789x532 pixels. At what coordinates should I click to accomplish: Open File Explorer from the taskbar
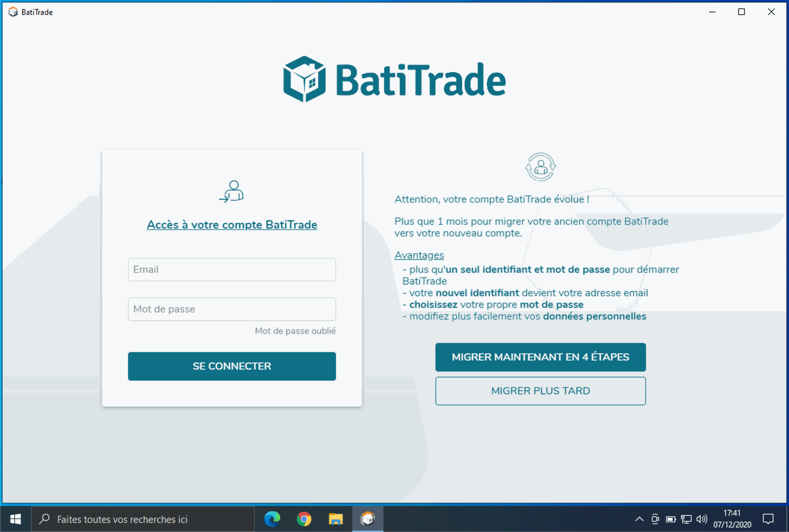[x=336, y=519]
